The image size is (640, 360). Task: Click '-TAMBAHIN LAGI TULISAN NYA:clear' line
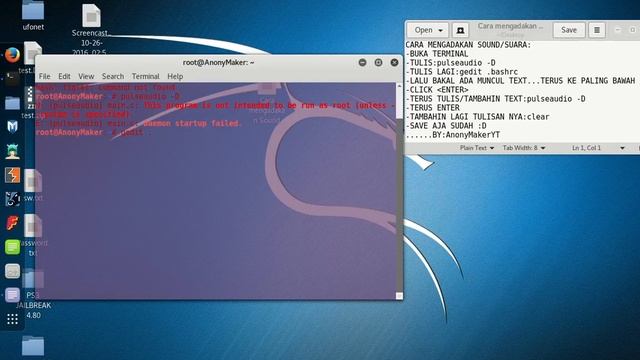(477, 117)
